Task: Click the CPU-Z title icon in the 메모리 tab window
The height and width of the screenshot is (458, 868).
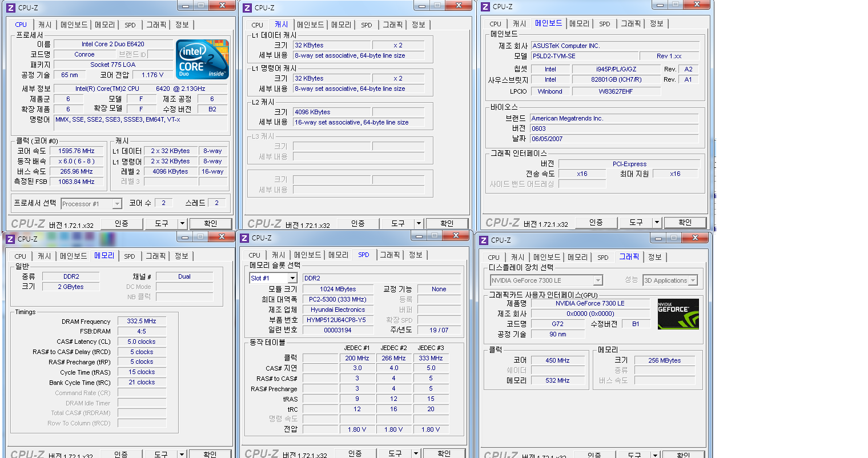Action: [x=10, y=239]
